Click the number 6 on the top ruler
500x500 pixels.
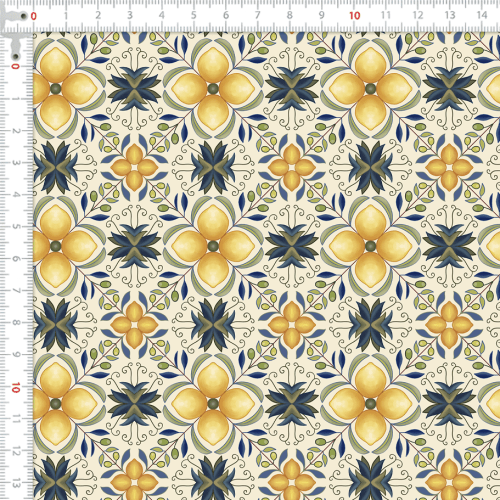point(226,15)
